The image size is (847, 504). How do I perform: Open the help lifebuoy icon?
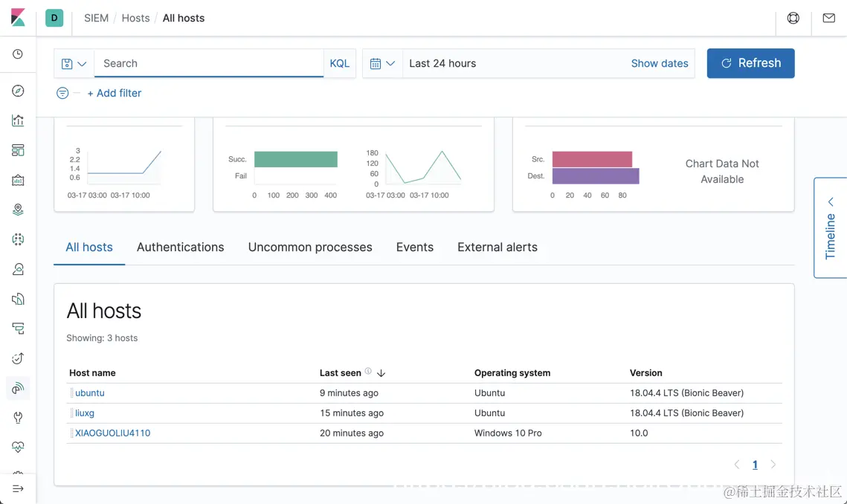coord(793,18)
